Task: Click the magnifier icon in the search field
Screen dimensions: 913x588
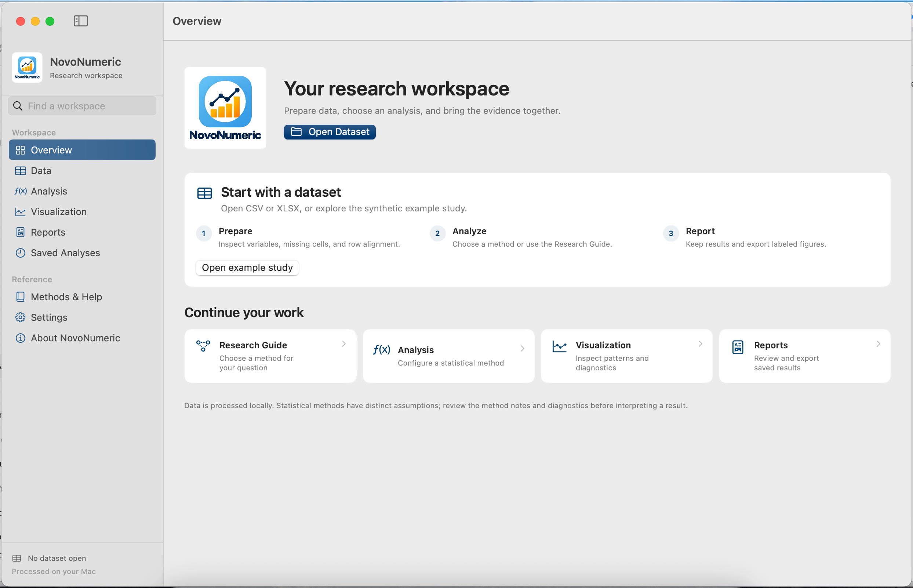Action: (x=18, y=106)
